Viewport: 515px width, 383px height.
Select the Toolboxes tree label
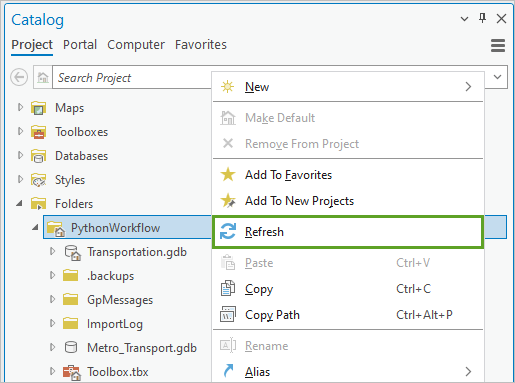tap(81, 132)
